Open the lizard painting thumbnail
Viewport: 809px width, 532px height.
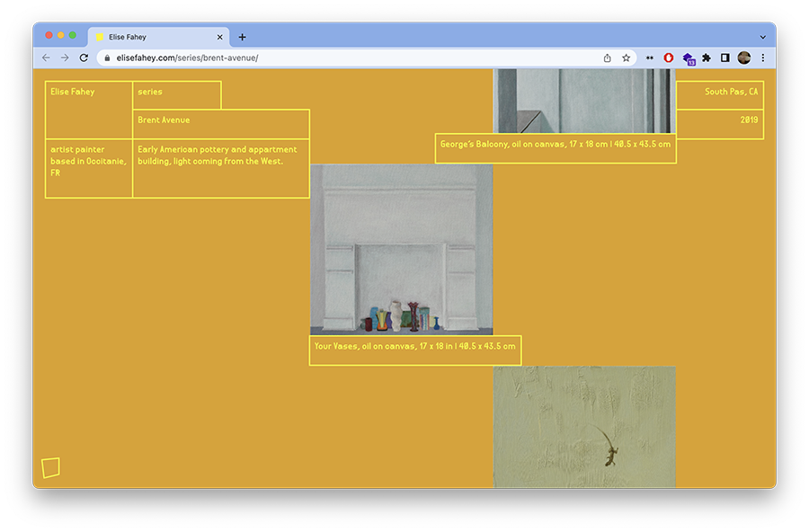(x=584, y=427)
